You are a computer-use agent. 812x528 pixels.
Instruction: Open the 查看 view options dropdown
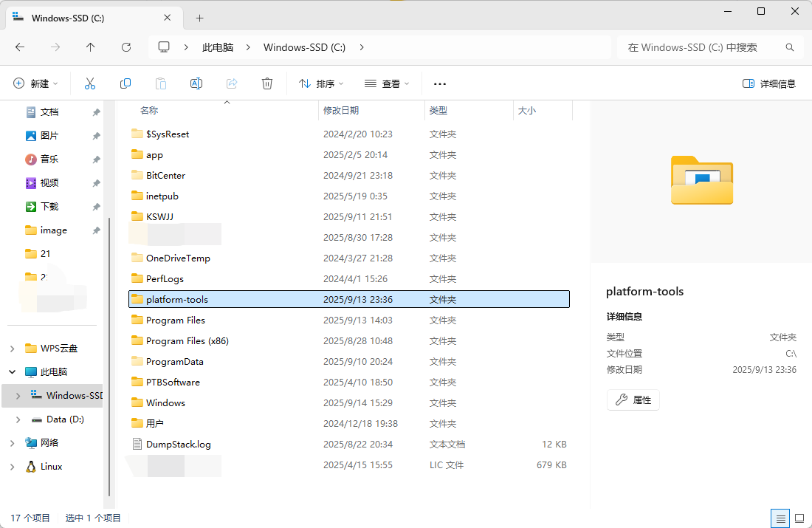[387, 83]
